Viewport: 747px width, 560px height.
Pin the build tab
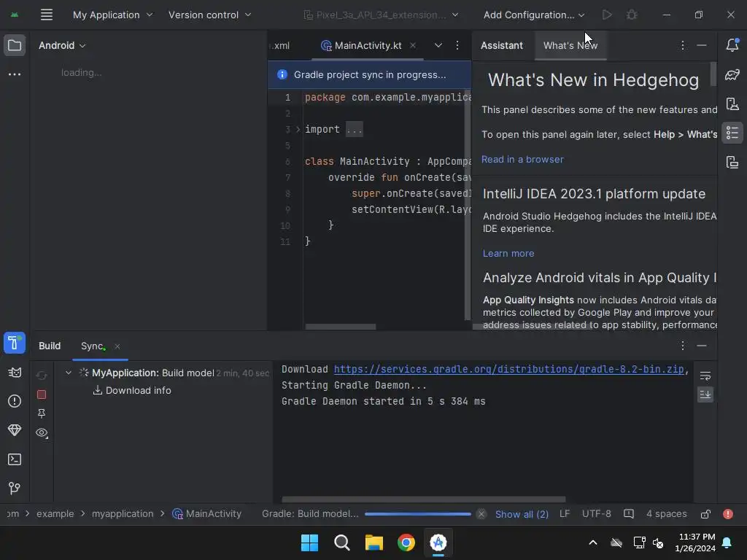pos(42,413)
